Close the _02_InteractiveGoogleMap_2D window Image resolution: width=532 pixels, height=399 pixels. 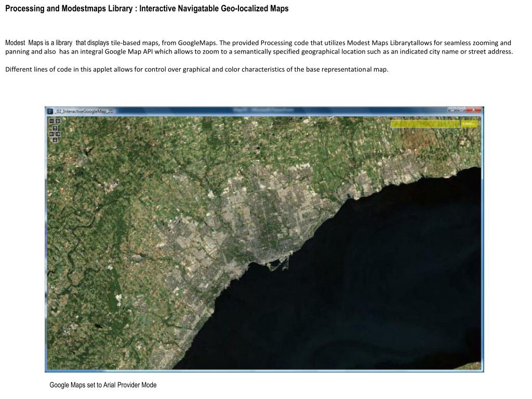point(473,110)
